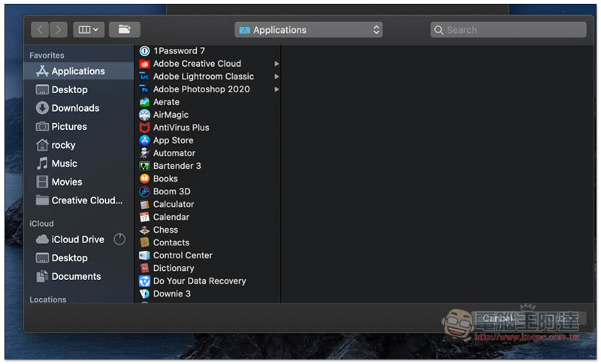Viewport: 601px width, 364px height.
Task: Click the Calculator icon
Action: (144, 204)
